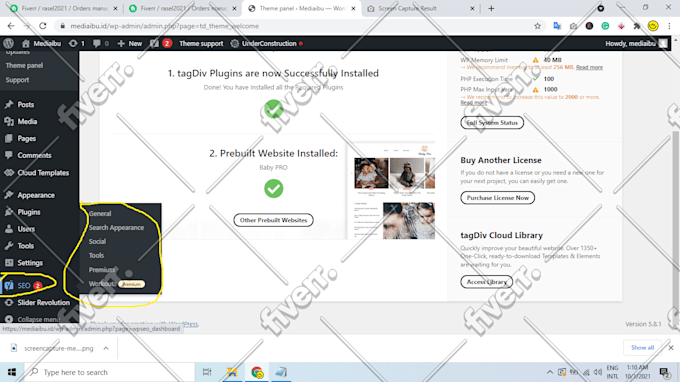Close the downloads bar

point(670,348)
